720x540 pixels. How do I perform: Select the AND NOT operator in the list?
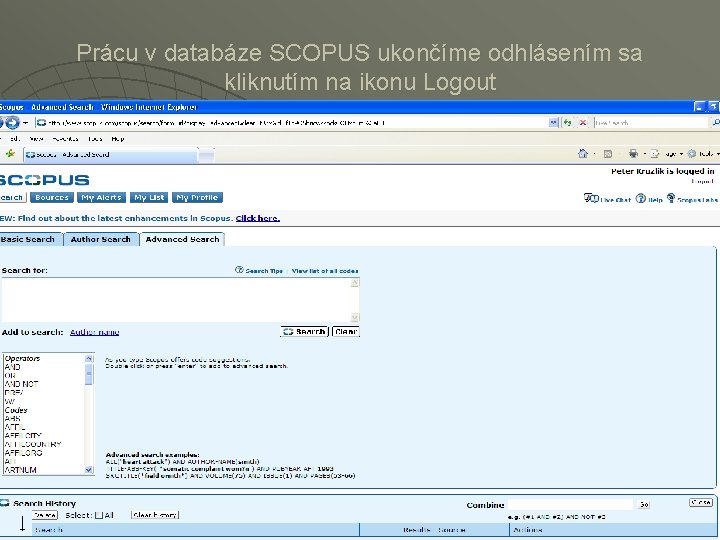21,384
